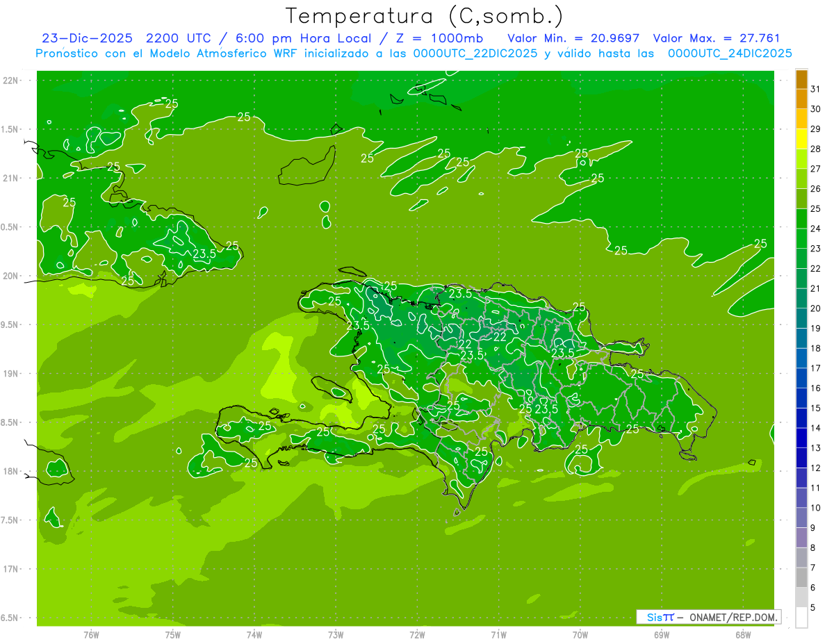The image size is (834, 644).
Task: Click the 20N latitude axis label
Action: tap(10, 276)
